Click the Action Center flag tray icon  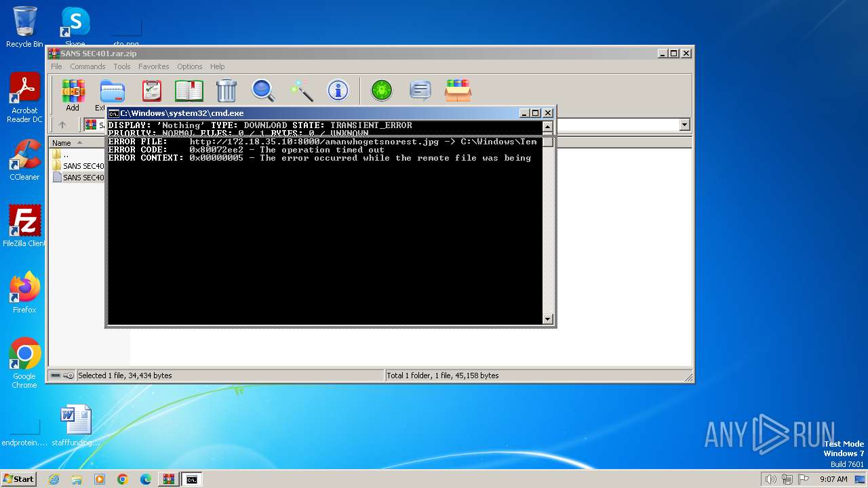[804, 479]
